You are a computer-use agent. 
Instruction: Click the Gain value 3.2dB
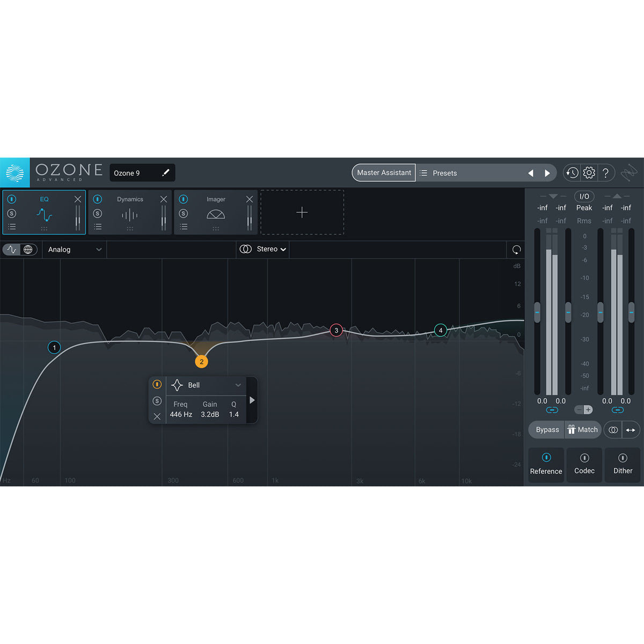(x=210, y=414)
